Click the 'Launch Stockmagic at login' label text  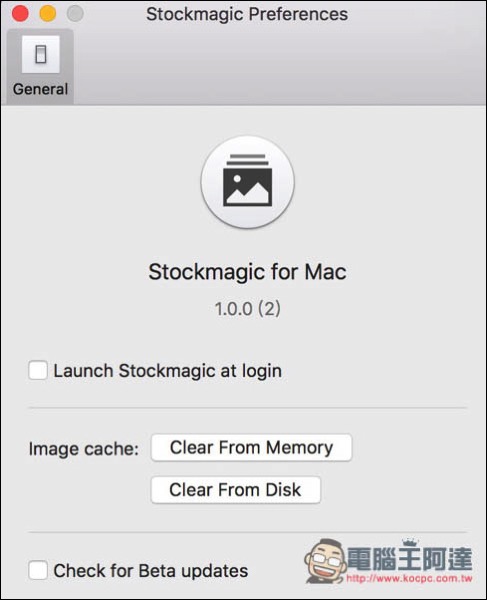click(168, 371)
